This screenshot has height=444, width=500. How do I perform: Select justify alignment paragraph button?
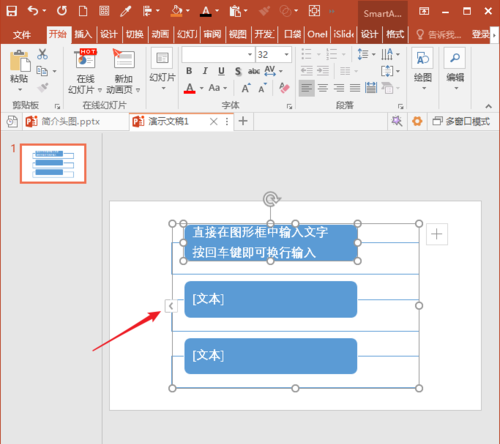click(x=355, y=88)
